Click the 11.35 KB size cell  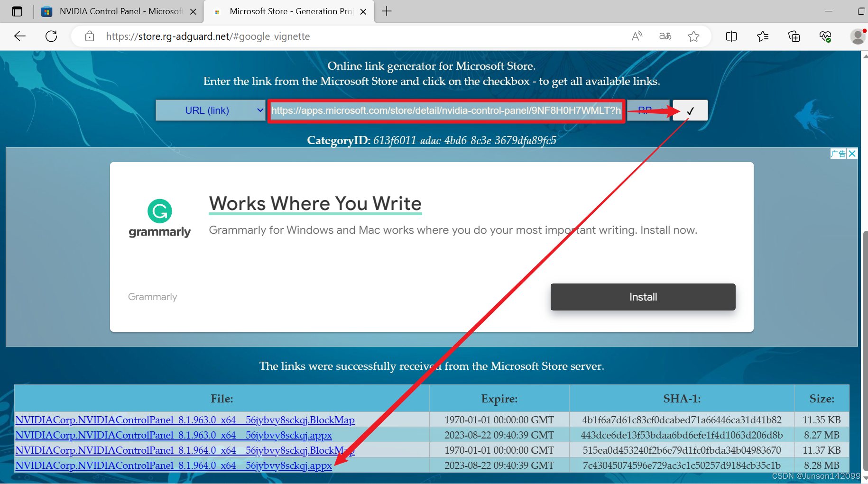tap(822, 420)
